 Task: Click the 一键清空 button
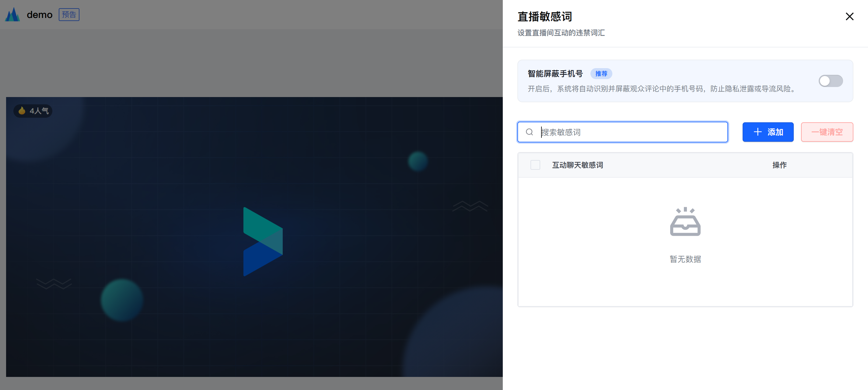(827, 132)
